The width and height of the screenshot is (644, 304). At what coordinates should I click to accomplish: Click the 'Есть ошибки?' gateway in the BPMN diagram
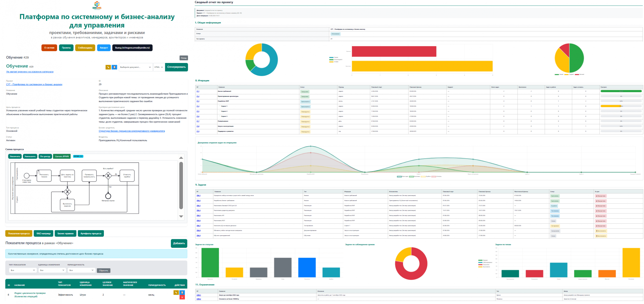[x=108, y=176]
